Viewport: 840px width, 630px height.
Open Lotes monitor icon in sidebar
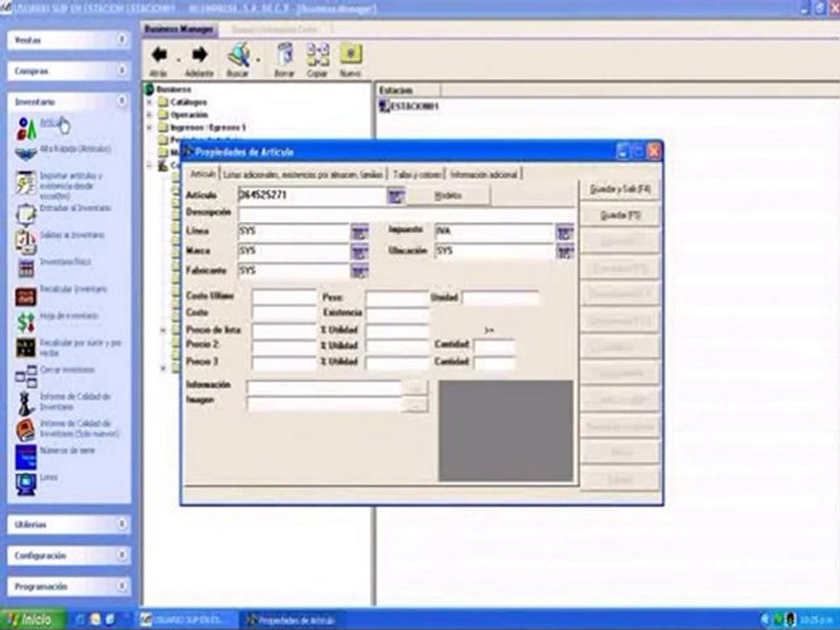click(x=25, y=484)
